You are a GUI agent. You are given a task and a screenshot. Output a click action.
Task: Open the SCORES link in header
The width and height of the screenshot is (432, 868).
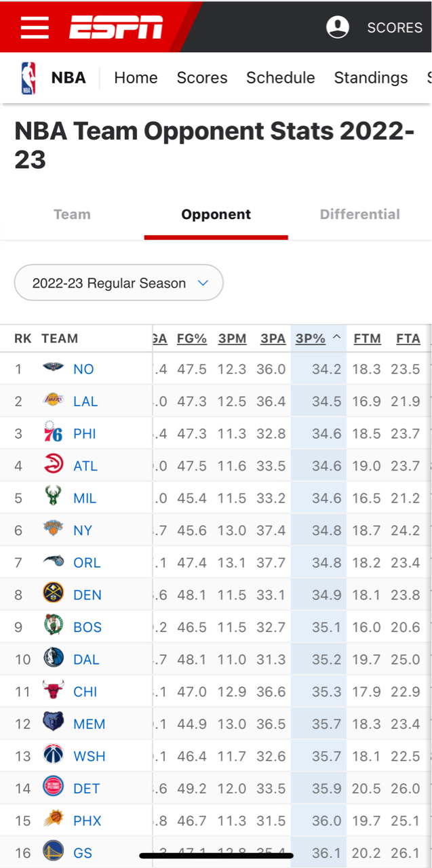(395, 28)
